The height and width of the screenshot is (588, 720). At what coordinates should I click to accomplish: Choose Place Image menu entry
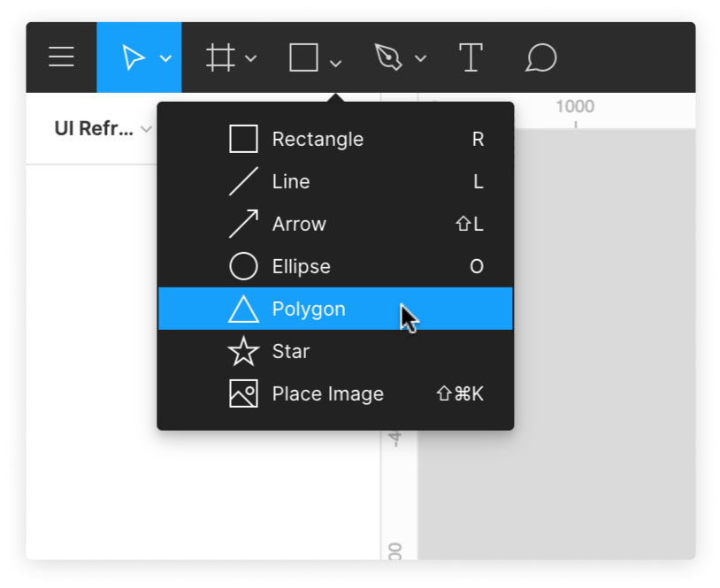click(335, 393)
